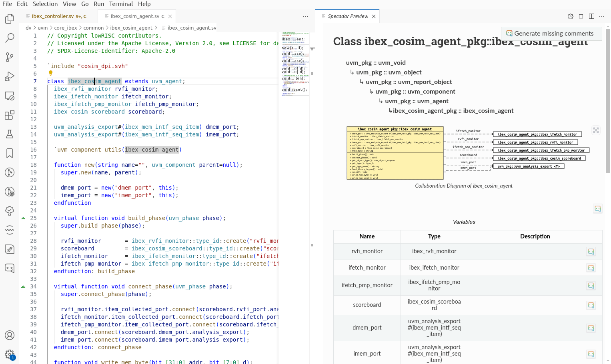Open the Specador Preview settings gear
Image resolution: width=611 pixels, height=364 pixels.
570,16
